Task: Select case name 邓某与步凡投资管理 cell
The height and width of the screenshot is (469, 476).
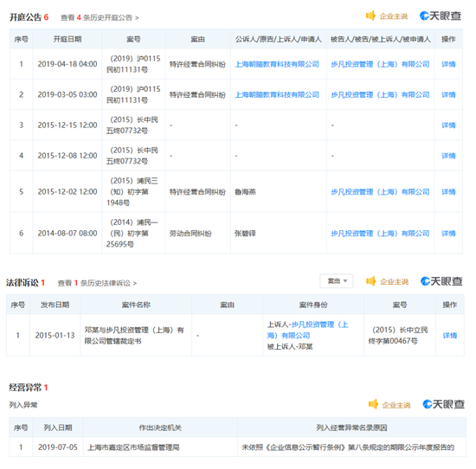Action: [x=134, y=336]
